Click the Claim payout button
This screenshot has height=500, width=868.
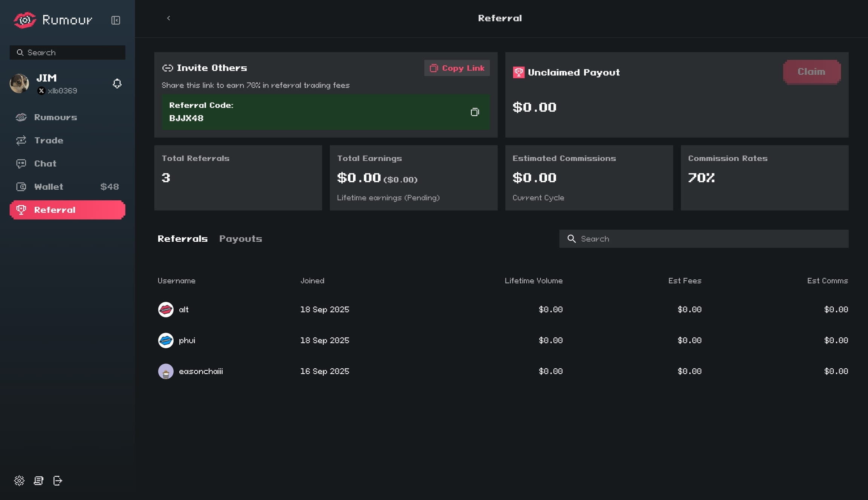811,72
